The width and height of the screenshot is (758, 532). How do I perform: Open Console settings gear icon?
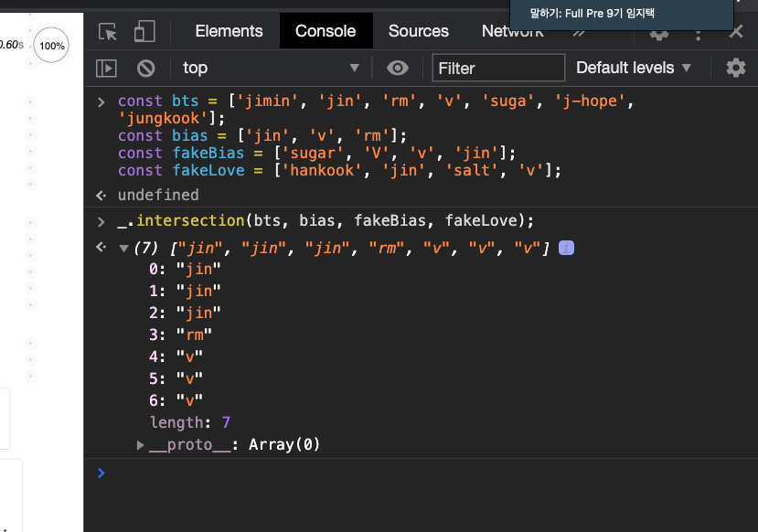(735, 69)
